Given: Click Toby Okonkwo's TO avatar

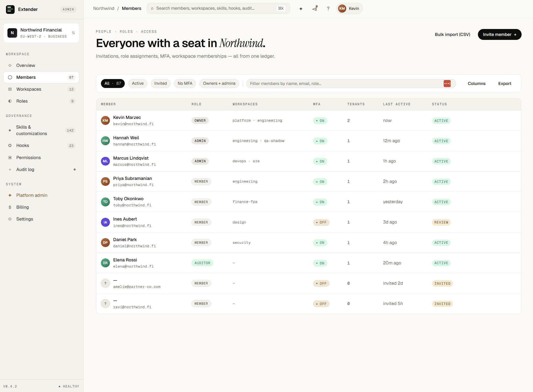Looking at the screenshot, I should point(105,202).
